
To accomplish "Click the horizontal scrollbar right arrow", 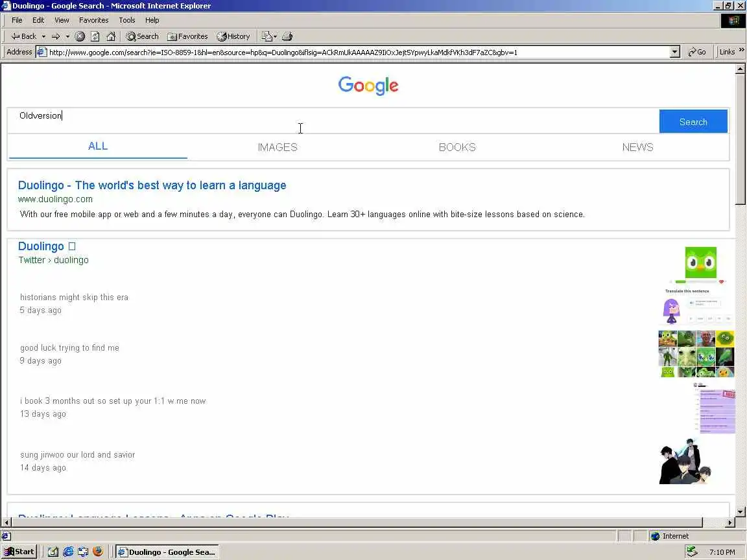I will (730, 522).
